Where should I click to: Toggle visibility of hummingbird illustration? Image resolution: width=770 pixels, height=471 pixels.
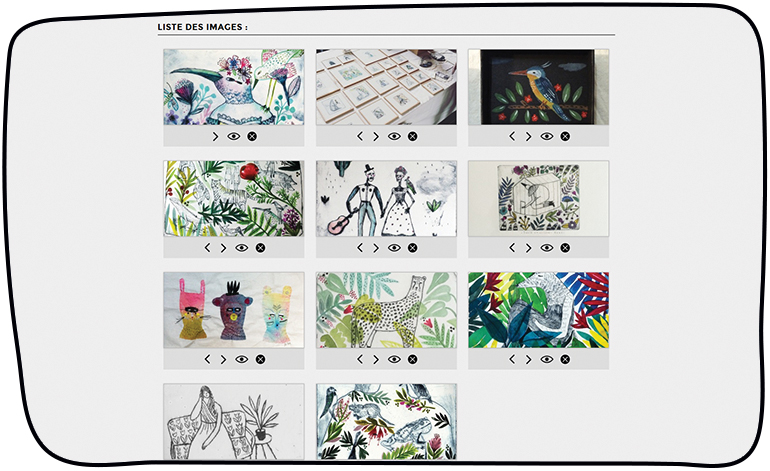point(234,137)
